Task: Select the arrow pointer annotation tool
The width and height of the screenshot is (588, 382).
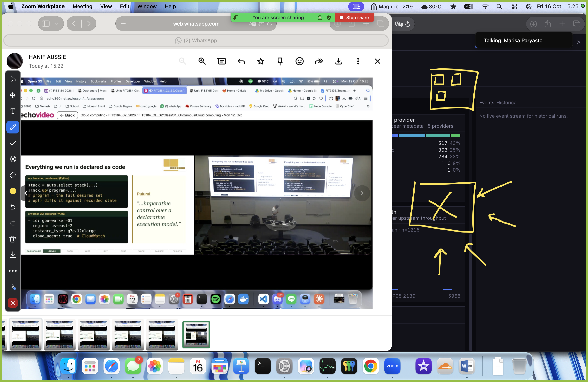Action: click(x=13, y=79)
